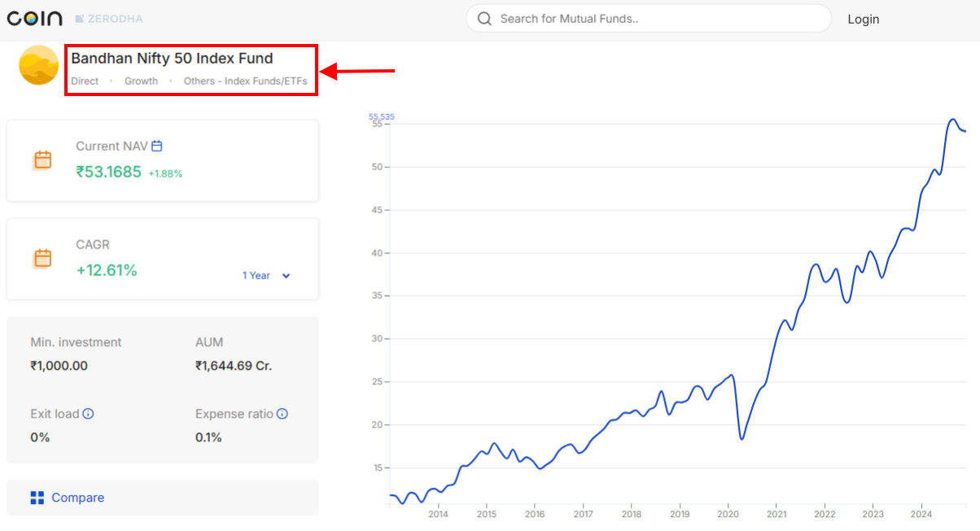Click the 2020 label on the chart axis
980x531 pixels.
[728, 514]
